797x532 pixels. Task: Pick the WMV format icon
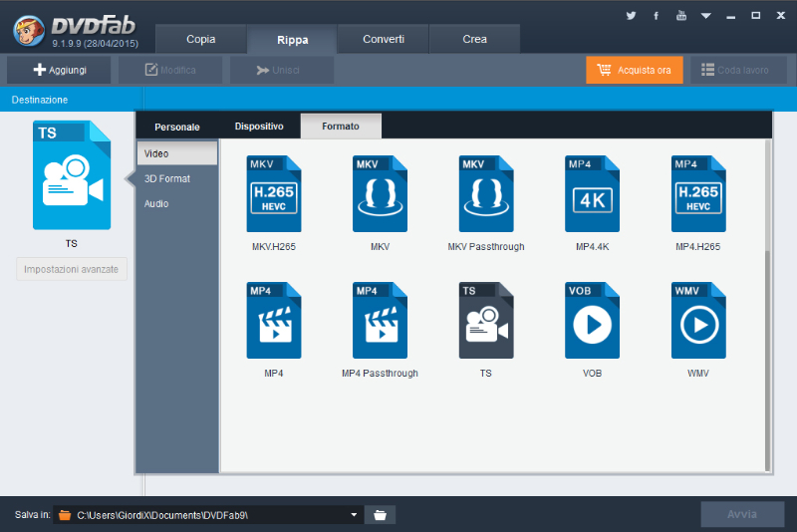point(698,320)
